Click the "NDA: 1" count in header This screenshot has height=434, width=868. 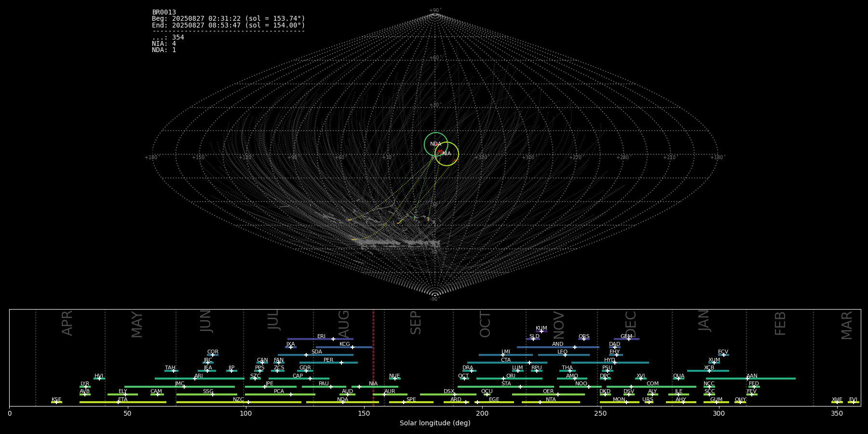164,50
